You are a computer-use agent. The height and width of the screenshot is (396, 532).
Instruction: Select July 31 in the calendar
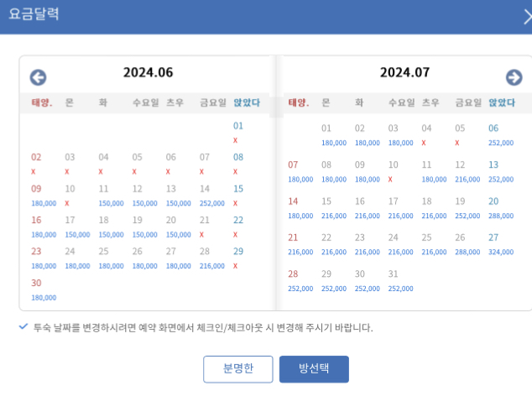coord(401,281)
